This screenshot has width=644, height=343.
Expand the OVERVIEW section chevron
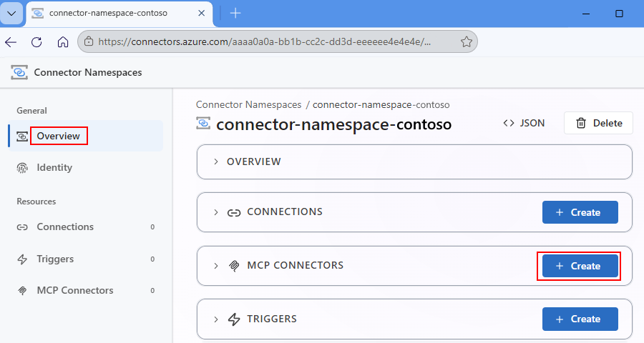coord(215,161)
